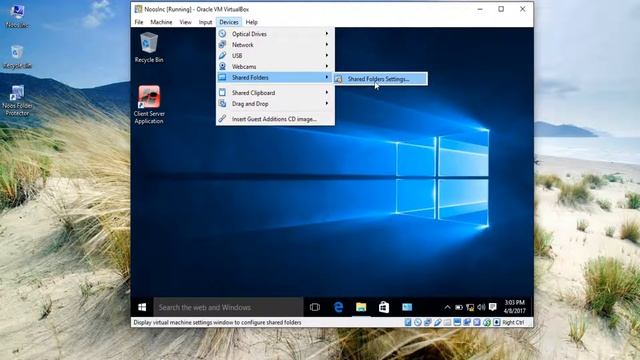Select host Noos Folder Protector icon
The height and width of the screenshot is (360, 640).
(17, 100)
